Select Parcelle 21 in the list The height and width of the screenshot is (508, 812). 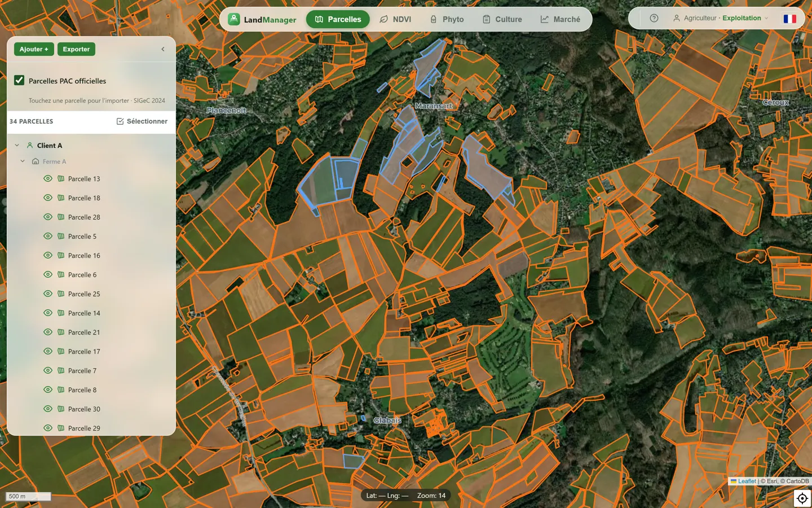[x=84, y=332]
